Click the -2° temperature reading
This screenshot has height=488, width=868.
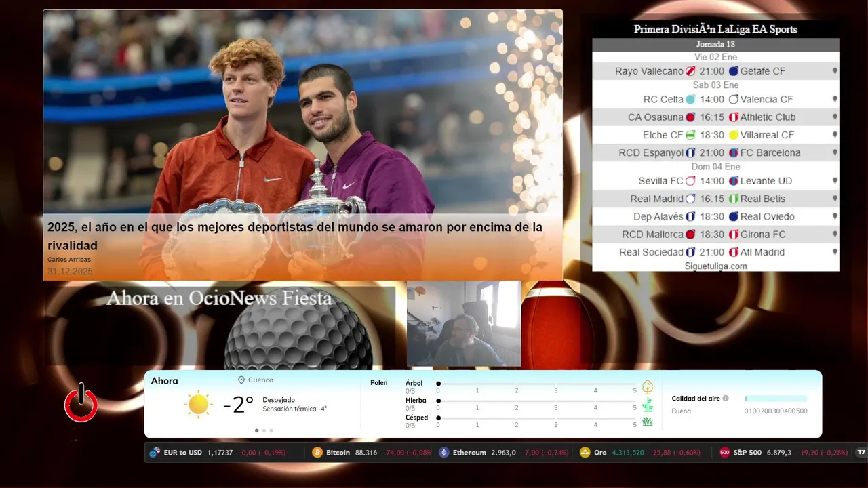pos(238,405)
